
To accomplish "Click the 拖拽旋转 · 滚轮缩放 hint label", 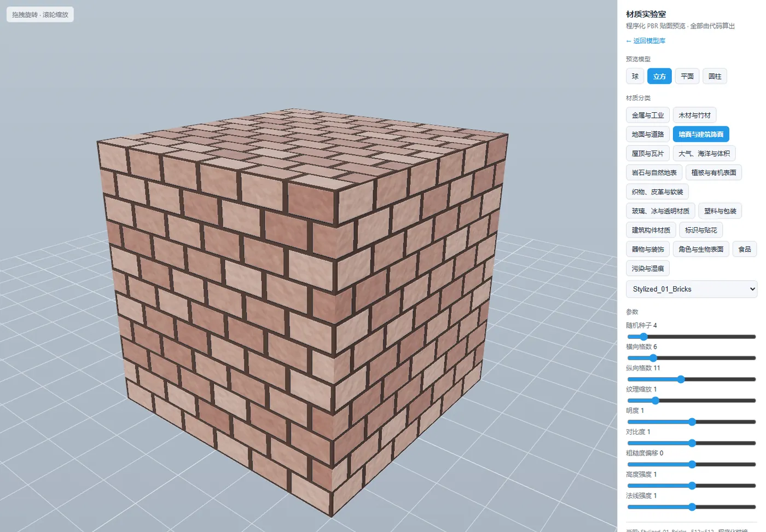I will [x=40, y=15].
